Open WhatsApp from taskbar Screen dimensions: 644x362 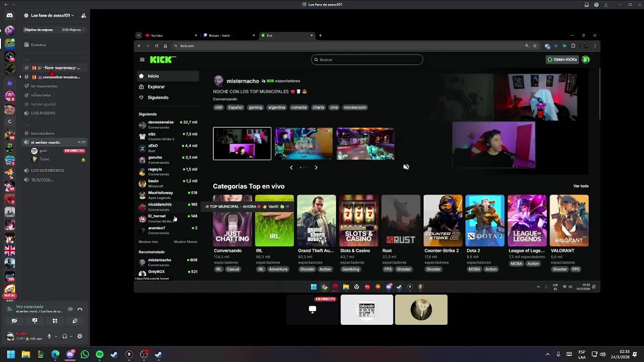point(85,354)
